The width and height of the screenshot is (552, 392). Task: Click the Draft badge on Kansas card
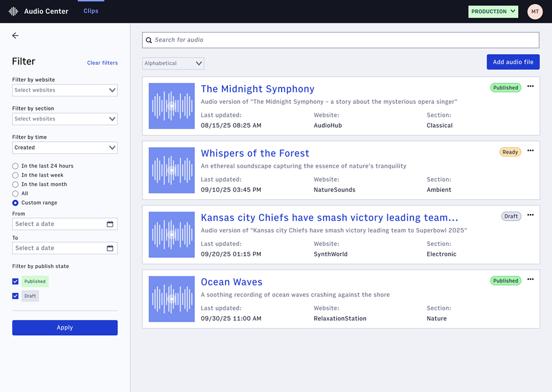pos(511,217)
